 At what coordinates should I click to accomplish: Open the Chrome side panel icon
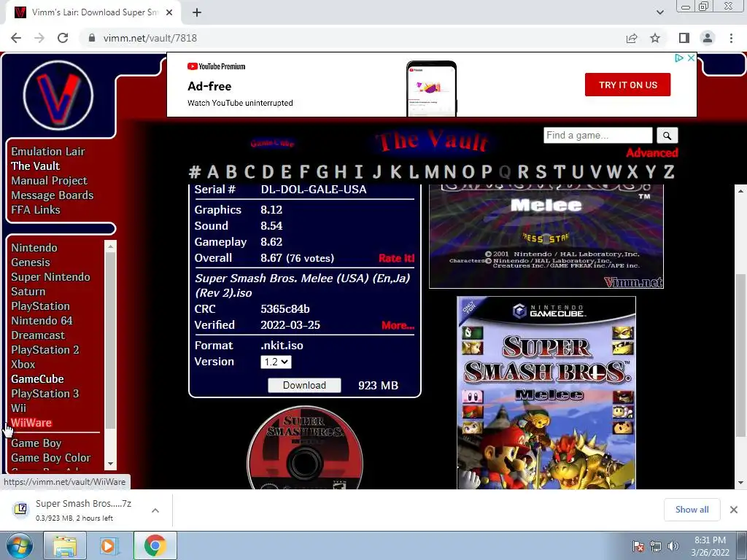click(x=684, y=38)
